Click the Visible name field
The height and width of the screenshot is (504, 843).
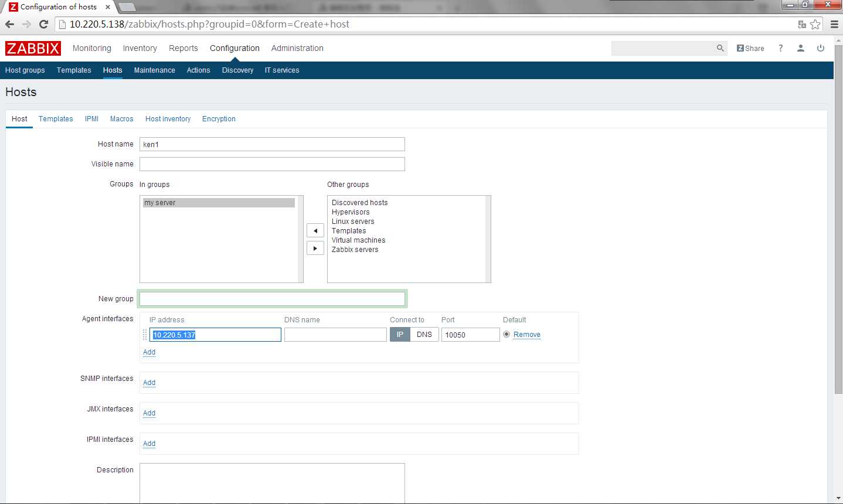click(x=272, y=164)
